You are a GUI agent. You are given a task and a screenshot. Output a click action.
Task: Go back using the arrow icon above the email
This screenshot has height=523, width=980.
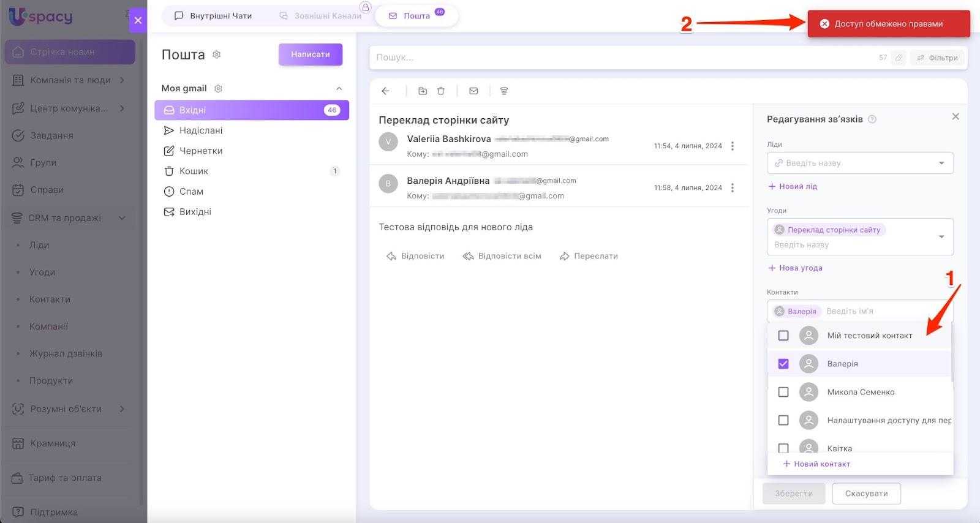(385, 91)
